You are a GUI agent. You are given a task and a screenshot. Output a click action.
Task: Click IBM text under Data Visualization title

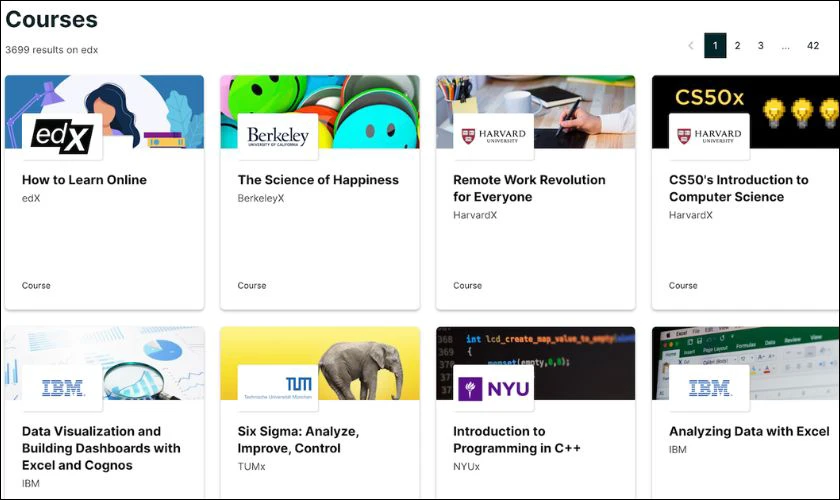[31, 483]
